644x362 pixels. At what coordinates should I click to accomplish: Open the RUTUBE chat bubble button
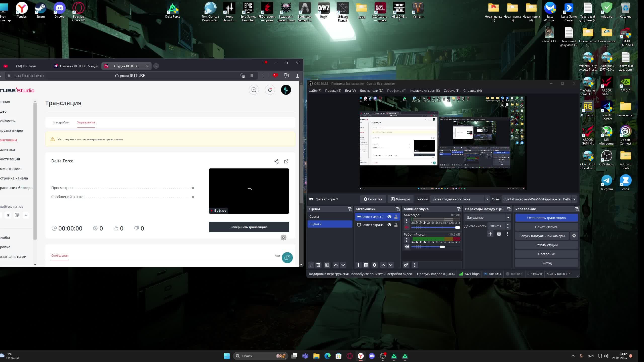click(287, 257)
